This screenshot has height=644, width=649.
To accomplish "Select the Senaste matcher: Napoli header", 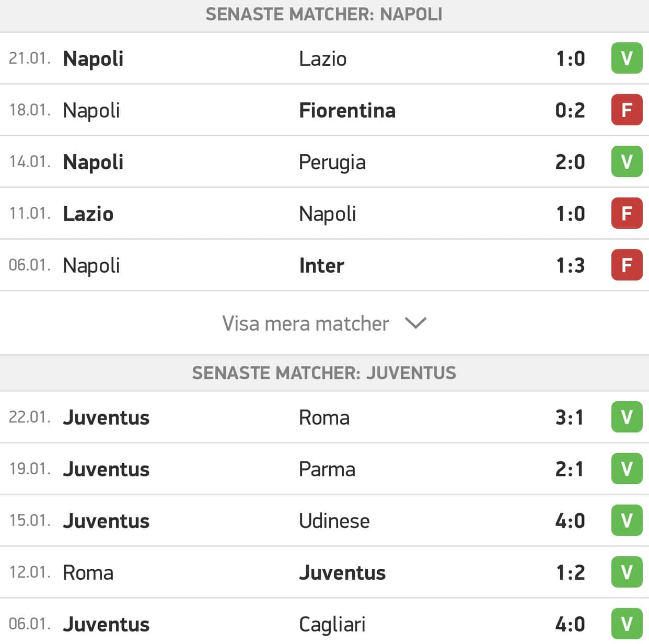I will click(x=324, y=15).
